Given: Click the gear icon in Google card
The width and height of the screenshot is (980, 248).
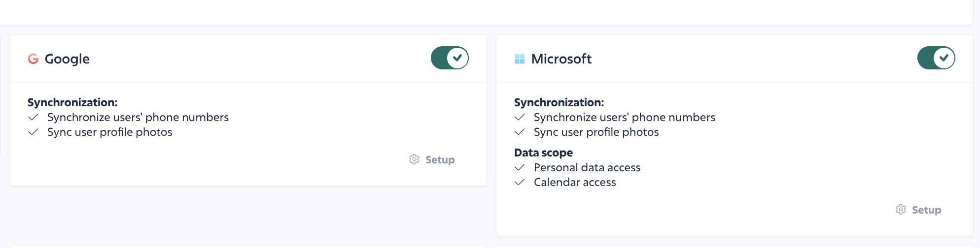Looking at the screenshot, I should pyautogui.click(x=414, y=159).
